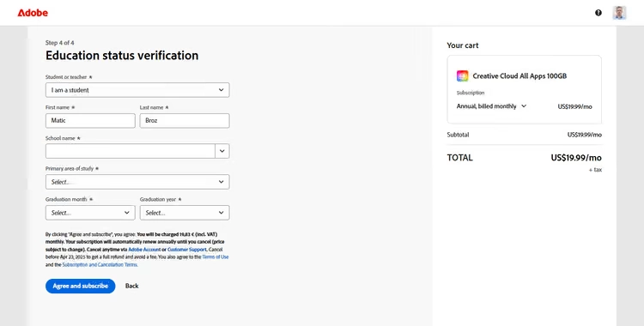Click the 'Subtotal' label
Screen dimensions: 644x326
tap(458, 135)
